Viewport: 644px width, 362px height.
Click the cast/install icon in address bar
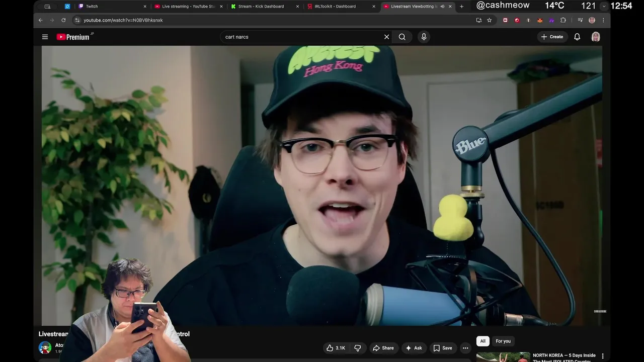click(479, 20)
